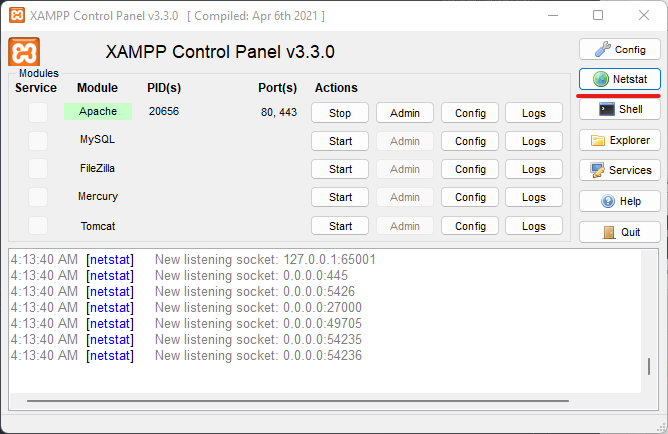Image resolution: width=668 pixels, height=434 pixels.
Task: Open Explorer folder button
Action: (620, 141)
